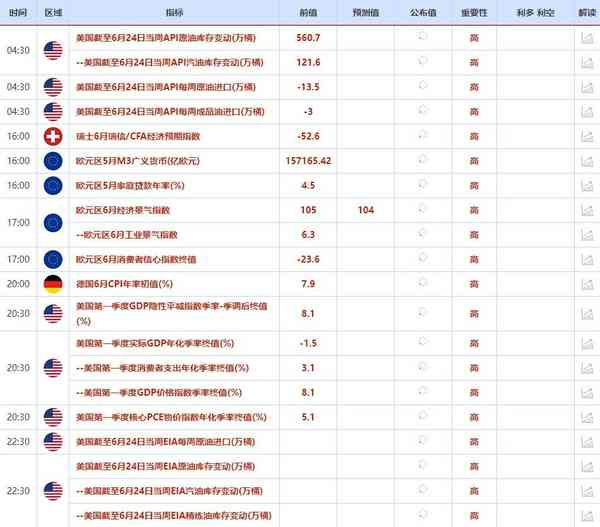Open chart icon for 欧元区6月经济景气指数 row
The width and height of the screenshot is (600, 527).
587,210
